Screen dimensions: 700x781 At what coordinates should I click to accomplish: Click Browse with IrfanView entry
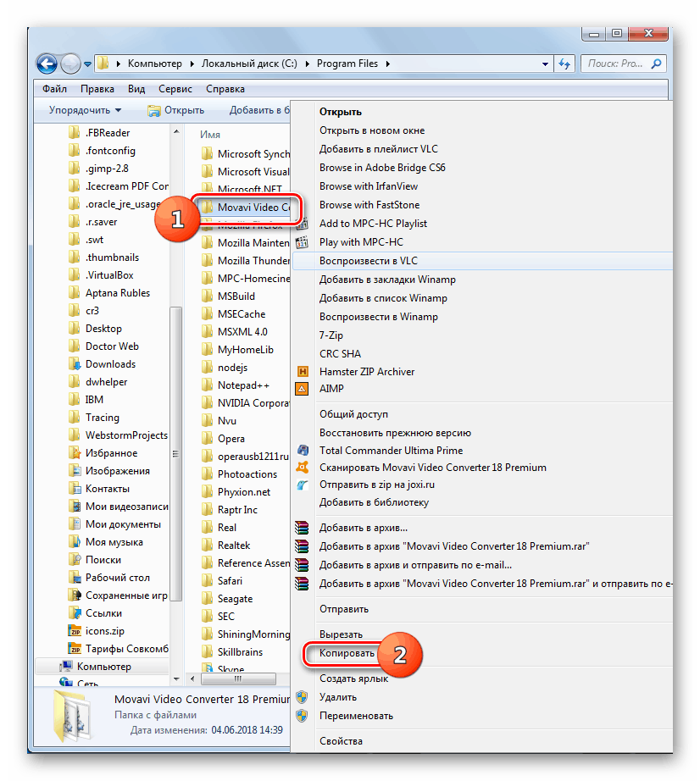[x=369, y=186]
